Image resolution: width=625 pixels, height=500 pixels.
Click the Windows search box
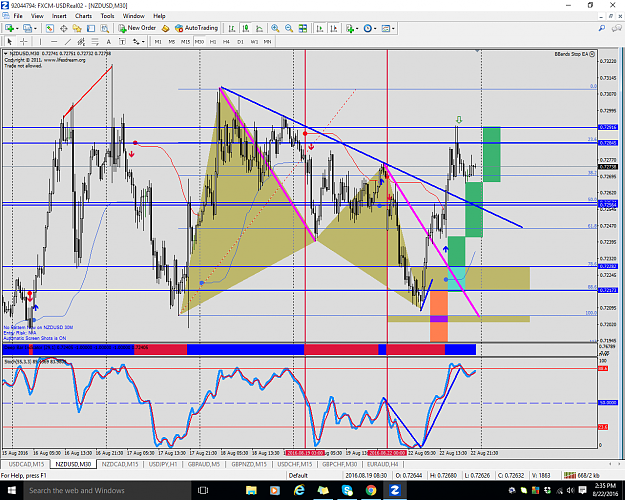tap(108, 490)
